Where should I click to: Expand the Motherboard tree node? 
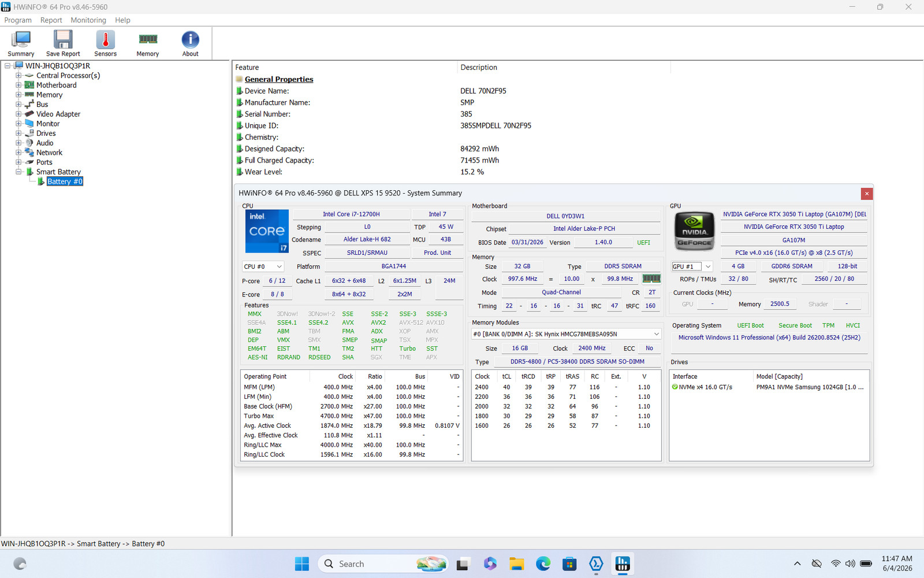coord(18,85)
